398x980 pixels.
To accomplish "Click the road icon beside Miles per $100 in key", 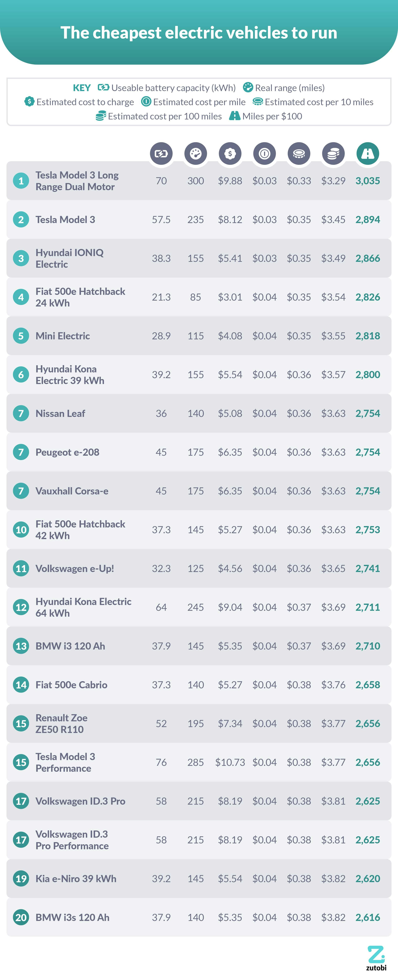I will [x=235, y=116].
